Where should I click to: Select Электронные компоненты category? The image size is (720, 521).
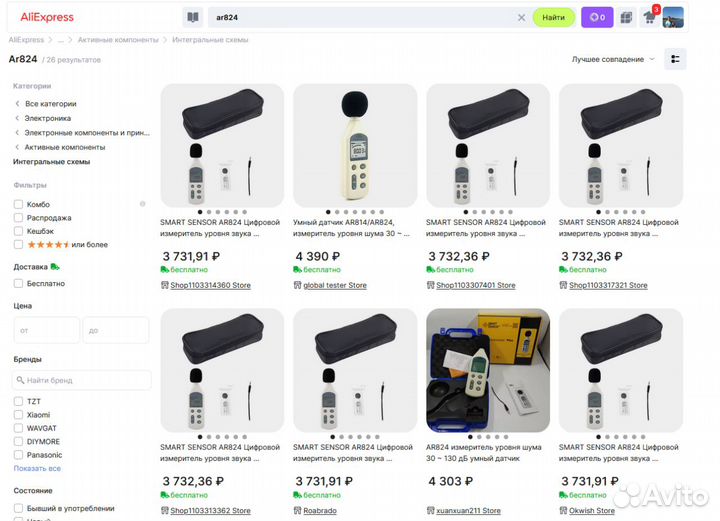pyautogui.click(x=87, y=133)
